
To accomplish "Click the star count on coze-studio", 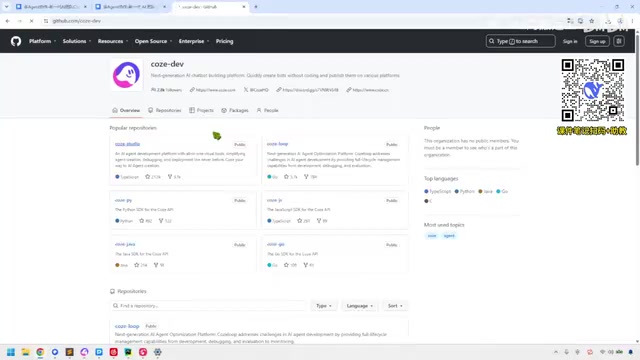I will point(153,177).
